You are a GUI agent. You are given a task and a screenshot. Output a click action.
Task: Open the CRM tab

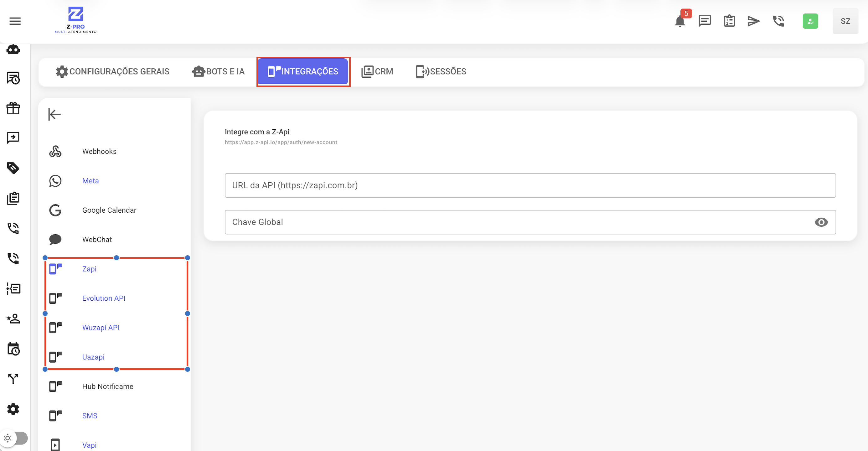[x=377, y=71]
